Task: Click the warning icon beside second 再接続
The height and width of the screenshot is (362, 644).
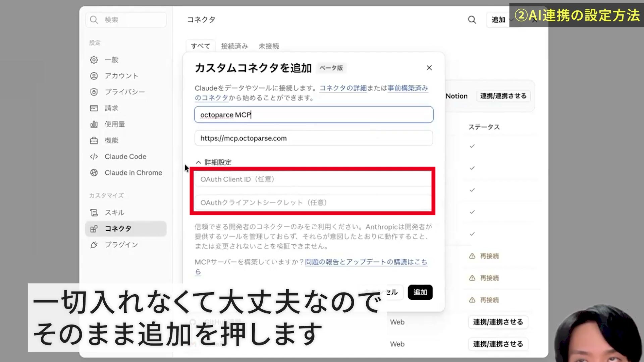Action: coord(472,278)
